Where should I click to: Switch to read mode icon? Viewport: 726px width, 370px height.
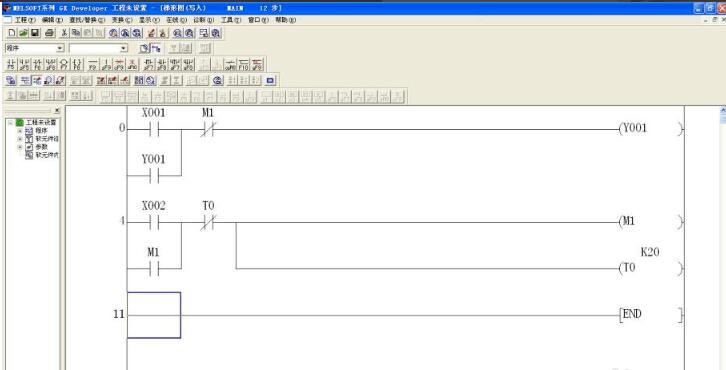(x=24, y=80)
